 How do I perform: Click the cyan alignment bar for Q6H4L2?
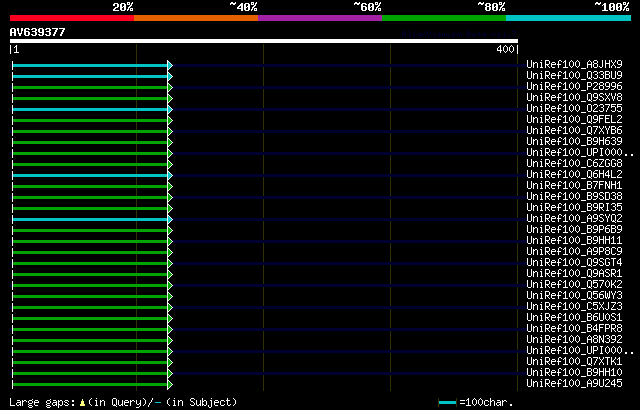tap(90, 175)
